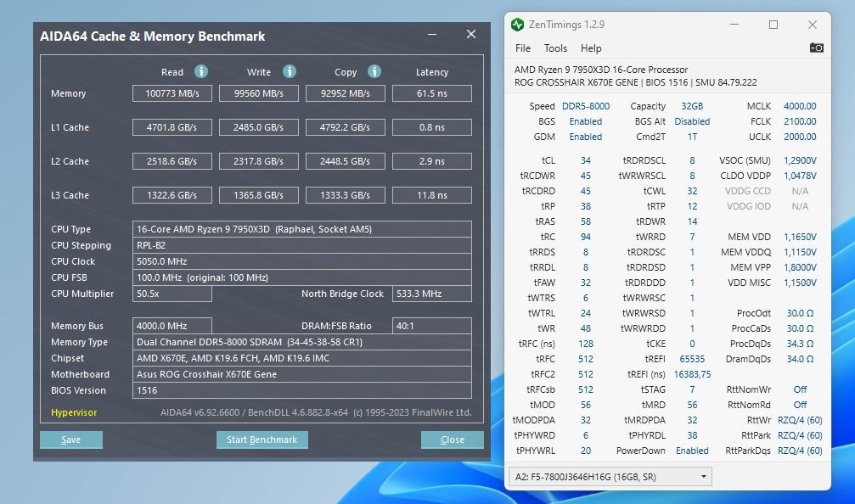
Task: Minimize the AIDA64 benchmark window
Action: 432,34
